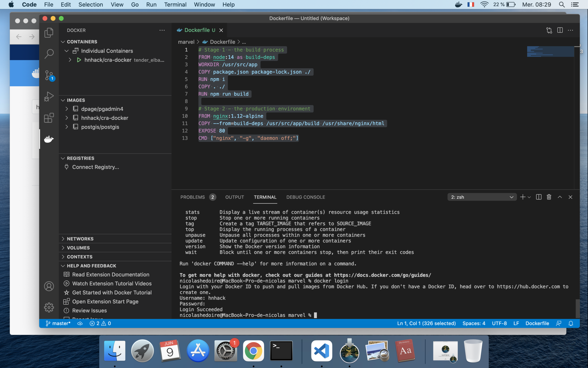588x368 pixels.
Task: Click the editor minimap slider
Action: 550,52
